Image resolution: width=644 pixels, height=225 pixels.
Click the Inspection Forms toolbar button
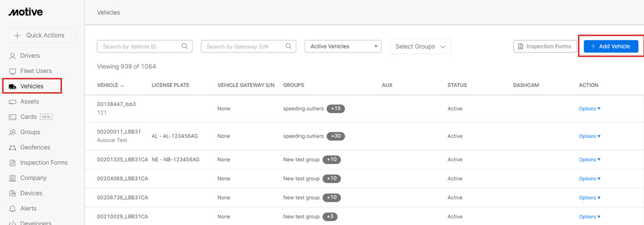(x=545, y=46)
